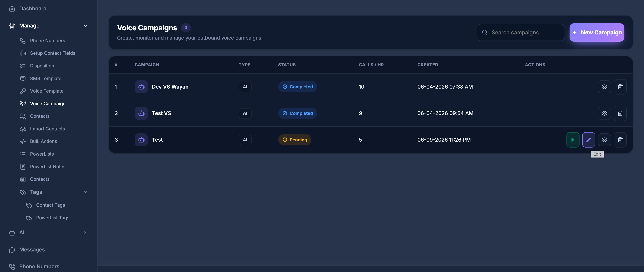The image size is (644, 272).
Task: Expand the AI sidebar section
Action: click(85, 232)
